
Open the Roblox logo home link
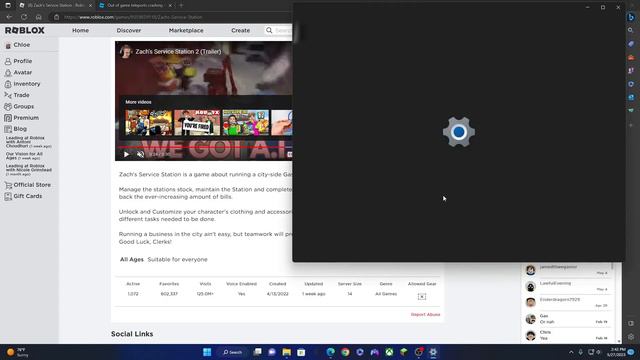coord(25,31)
